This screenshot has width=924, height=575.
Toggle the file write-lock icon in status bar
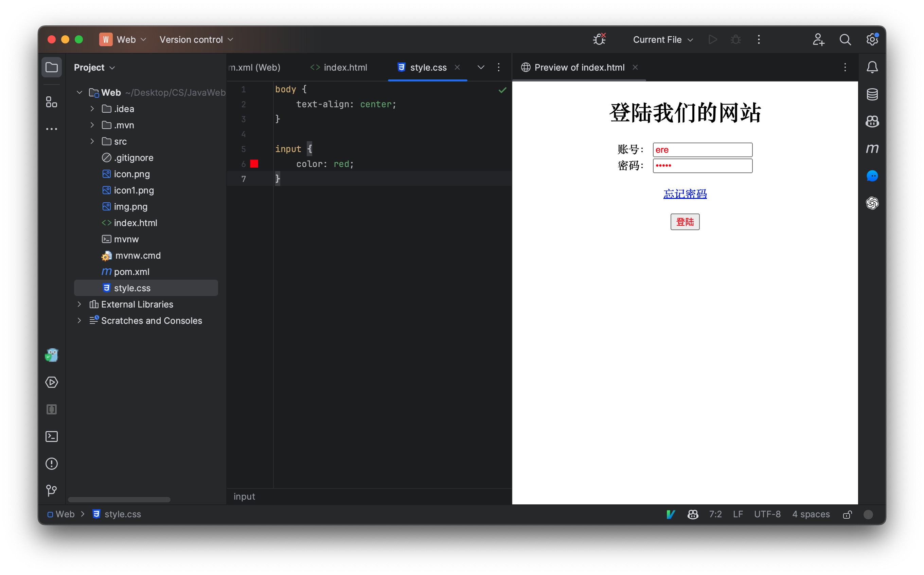[847, 514]
